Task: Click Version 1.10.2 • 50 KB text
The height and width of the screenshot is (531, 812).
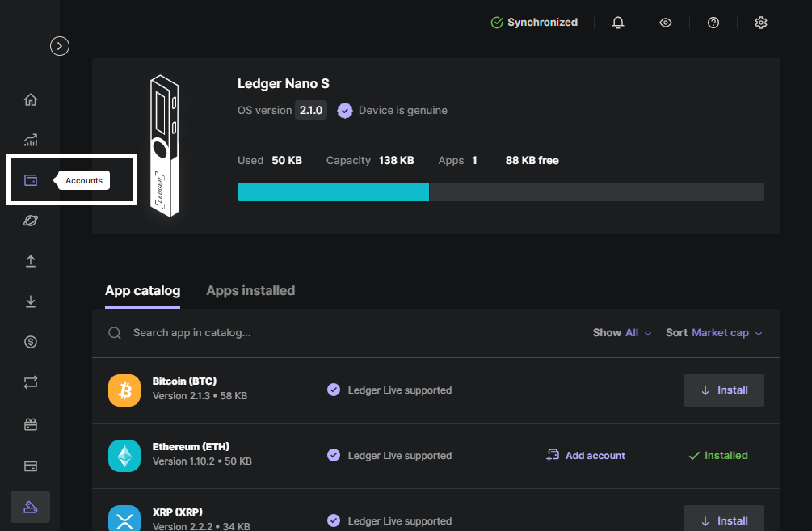Action: 202,461
